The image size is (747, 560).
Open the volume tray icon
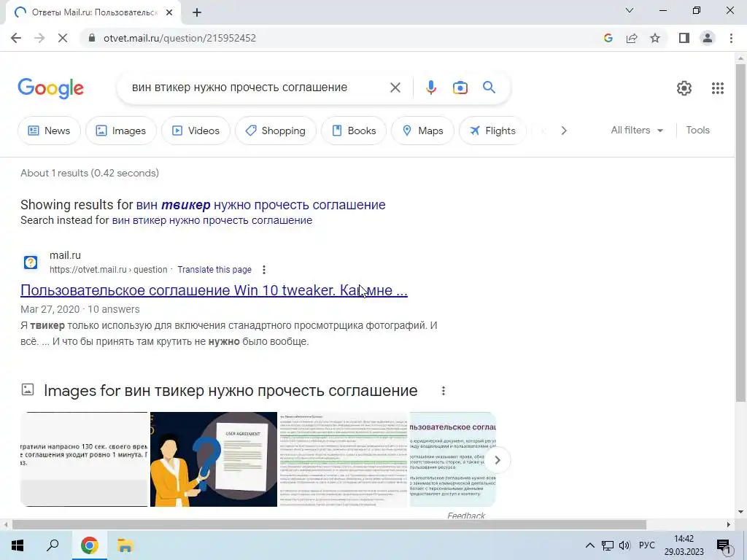[624, 545]
